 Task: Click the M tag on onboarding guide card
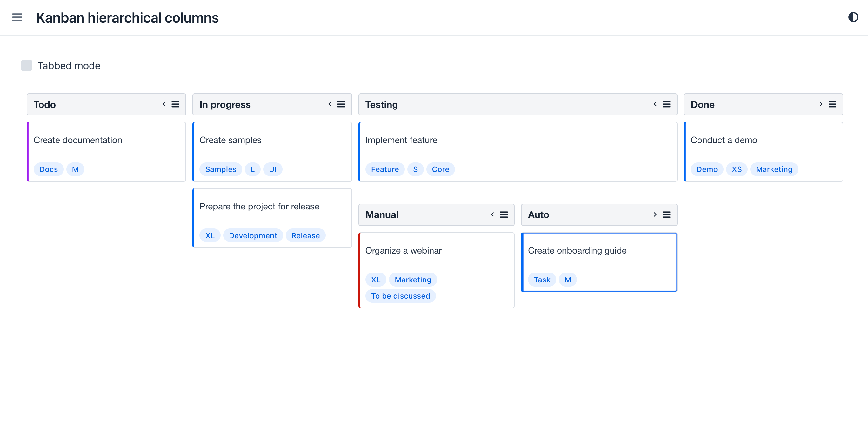tap(567, 280)
